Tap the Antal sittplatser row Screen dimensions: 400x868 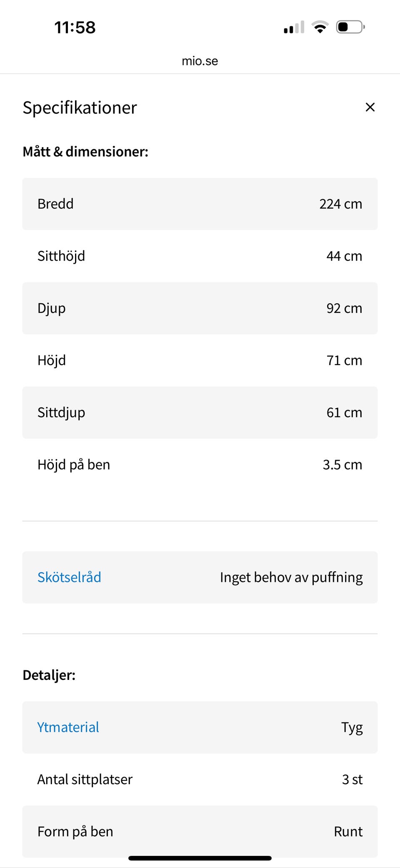coord(200,780)
